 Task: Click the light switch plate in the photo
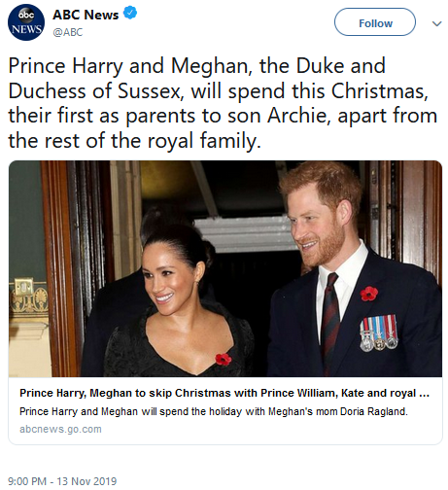[x=24, y=286]
